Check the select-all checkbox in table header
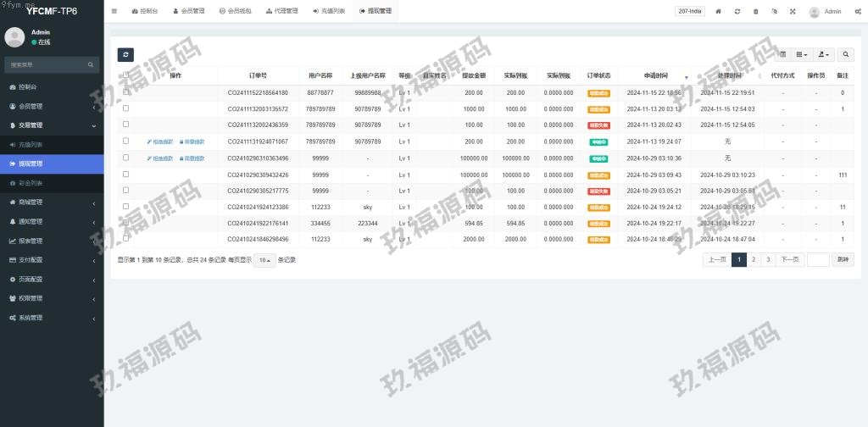868x427 pixels. (126, 75)
